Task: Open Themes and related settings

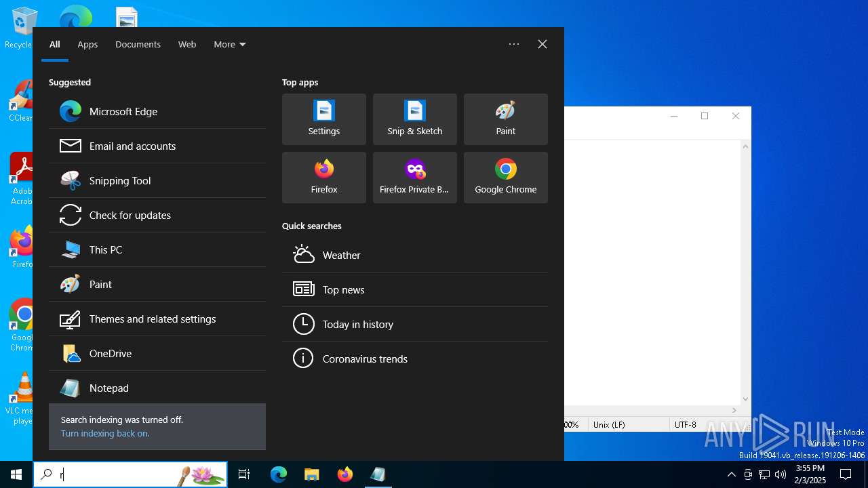Action: tap(157, 319)
